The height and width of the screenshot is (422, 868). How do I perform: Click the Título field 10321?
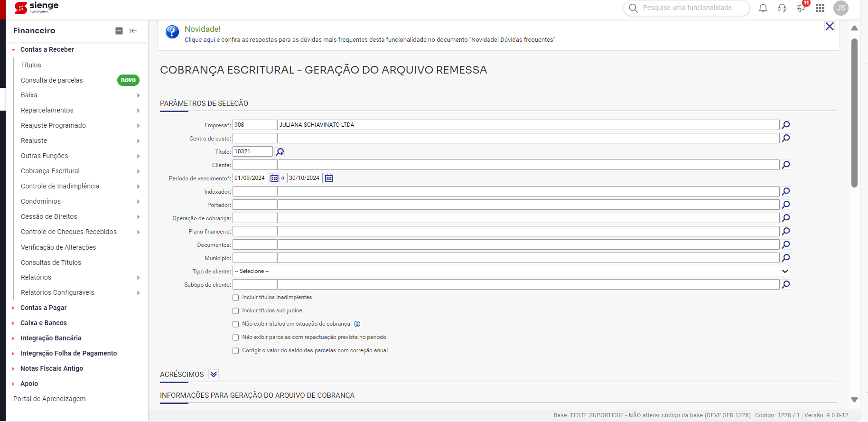pos(252,151)
